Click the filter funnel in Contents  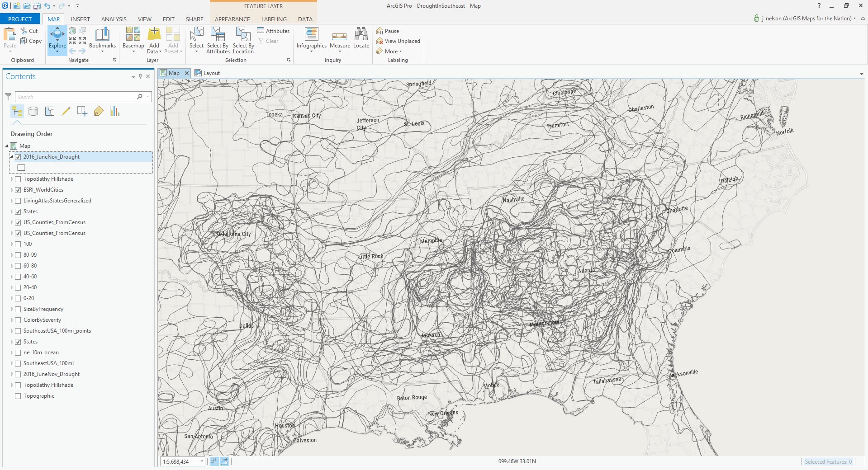pos(8,97)
